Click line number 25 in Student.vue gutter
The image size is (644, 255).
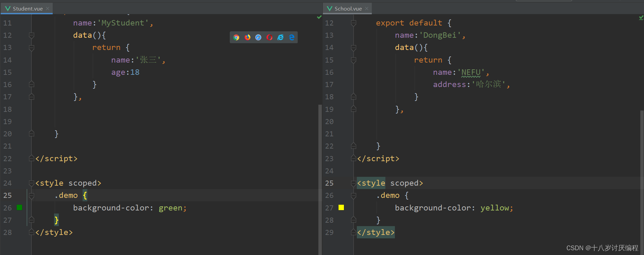(x=7, y=195)
